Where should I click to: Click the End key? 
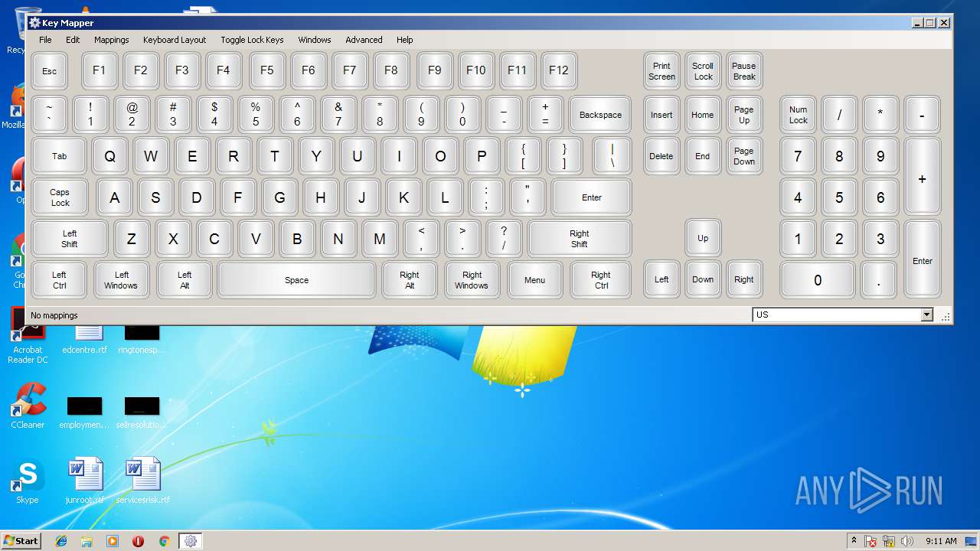(703, 156)
